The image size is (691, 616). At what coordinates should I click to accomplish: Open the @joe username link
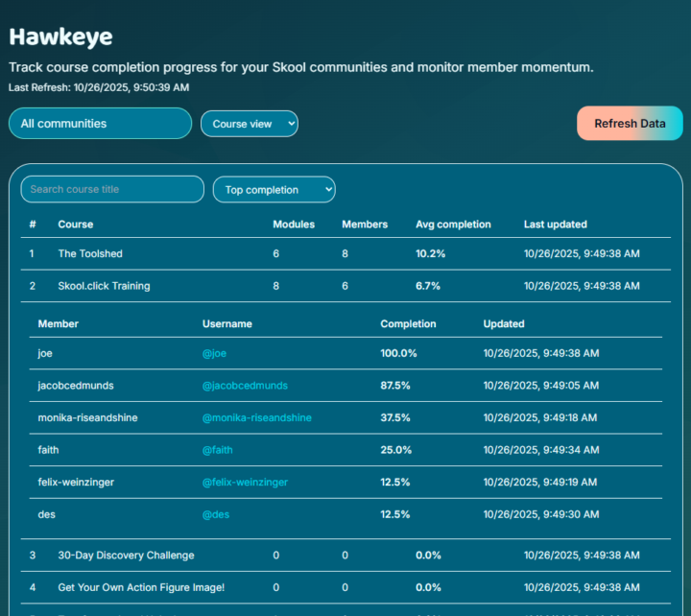[214, 353]
